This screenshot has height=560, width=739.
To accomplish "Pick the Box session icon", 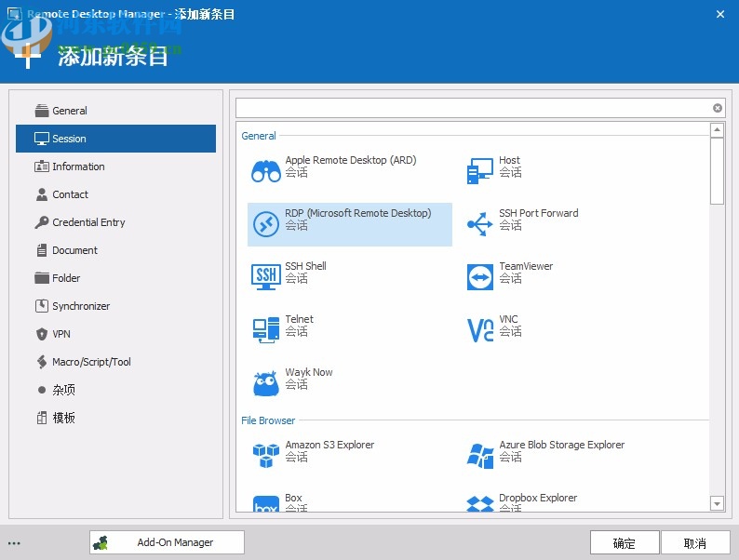I will [266, 503].
